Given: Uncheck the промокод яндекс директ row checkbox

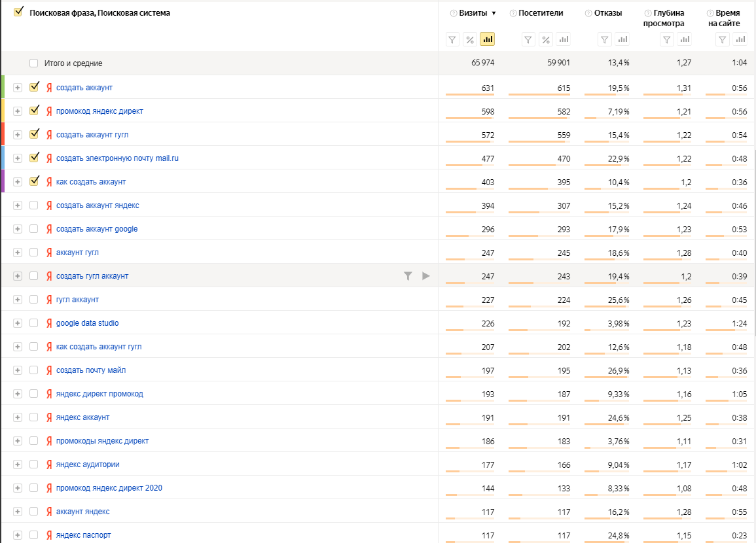Looking at the screenshot, I should [x=34, y=111].
